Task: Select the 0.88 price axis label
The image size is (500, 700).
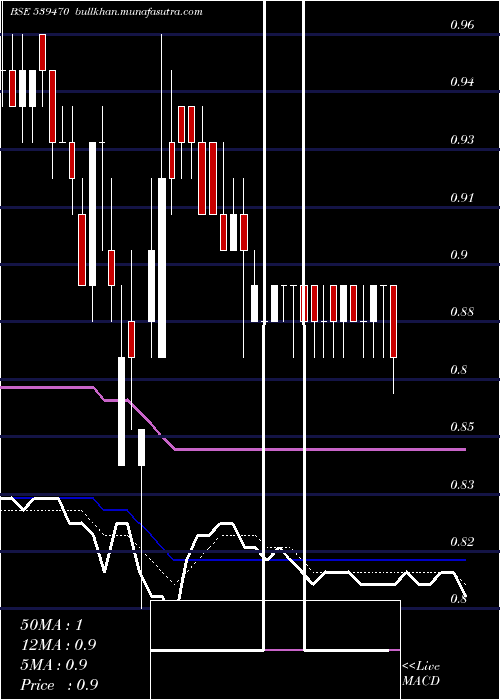Action: 462,312
